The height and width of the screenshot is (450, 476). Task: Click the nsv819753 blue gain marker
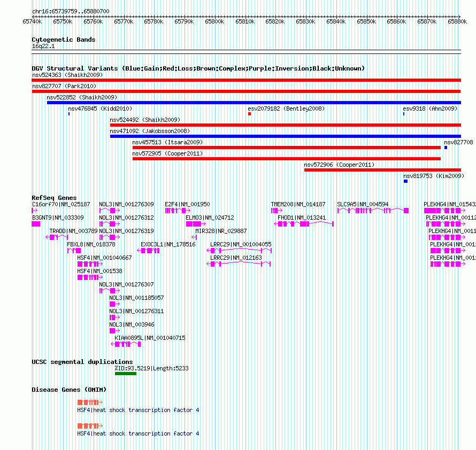pos(405,181)
